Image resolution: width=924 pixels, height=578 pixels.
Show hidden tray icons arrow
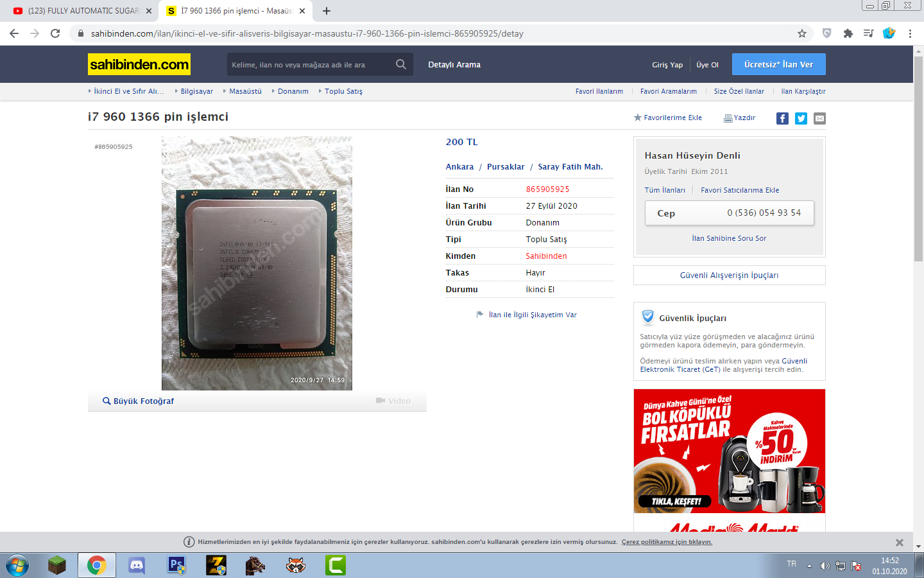[809, 566]
